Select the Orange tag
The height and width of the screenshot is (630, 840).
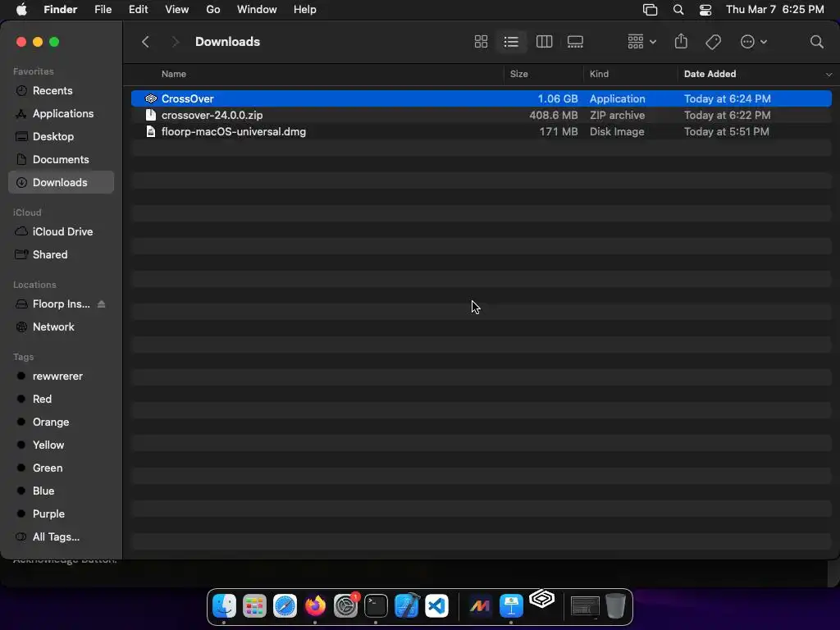[x=61, y=422]
